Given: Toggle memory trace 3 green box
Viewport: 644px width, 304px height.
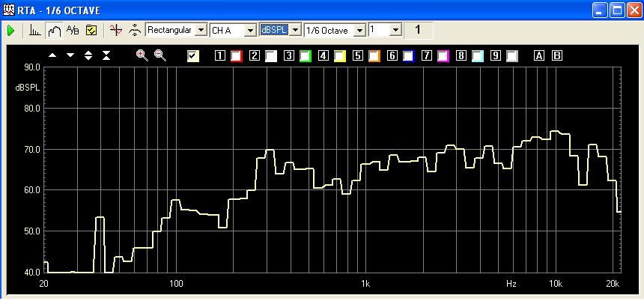Looking at the screenshot, I should pyautogui.click(x=305, y=55).
